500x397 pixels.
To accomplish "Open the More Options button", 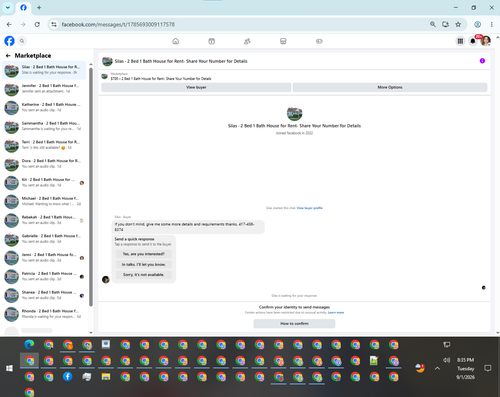I will click(390, 87).
